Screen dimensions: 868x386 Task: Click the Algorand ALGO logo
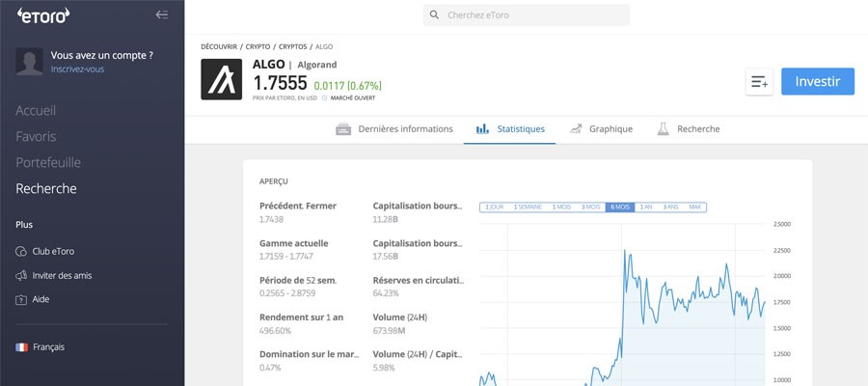pos(222,79)
